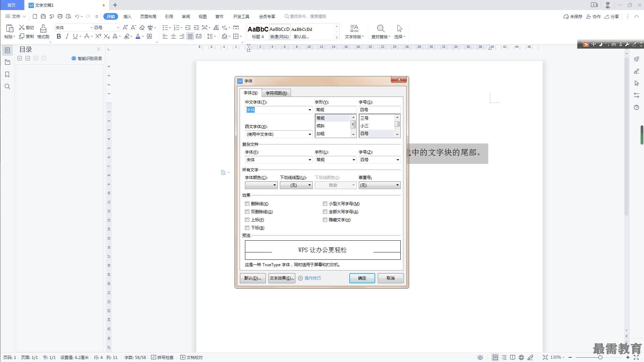Enable all caps (全部大写字母) checkbox
644x362 pixels.
click(325, 212)
